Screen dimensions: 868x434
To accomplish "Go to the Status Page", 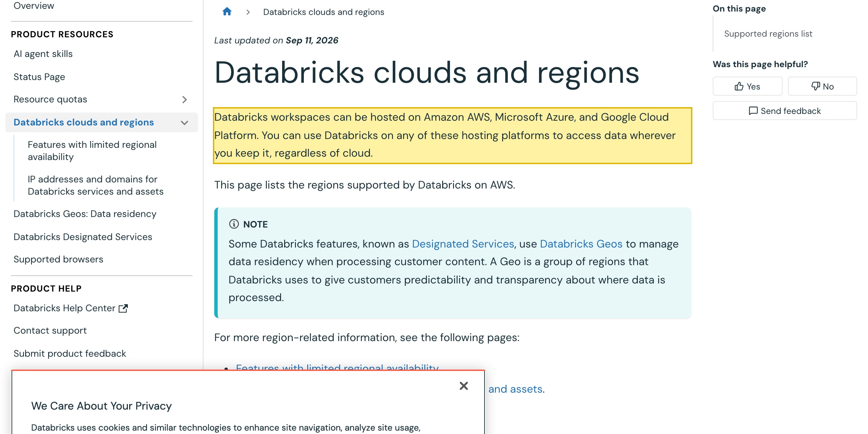I will [x=39, y=77].
